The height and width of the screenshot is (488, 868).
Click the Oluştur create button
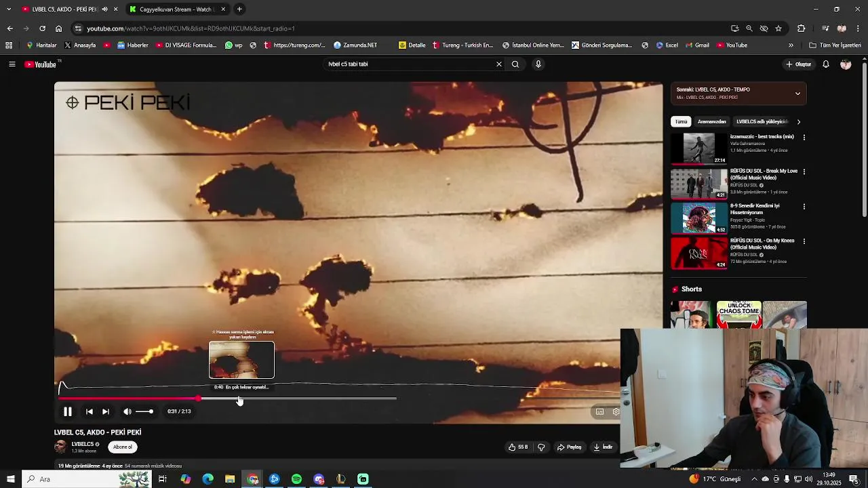coord(799,64)
